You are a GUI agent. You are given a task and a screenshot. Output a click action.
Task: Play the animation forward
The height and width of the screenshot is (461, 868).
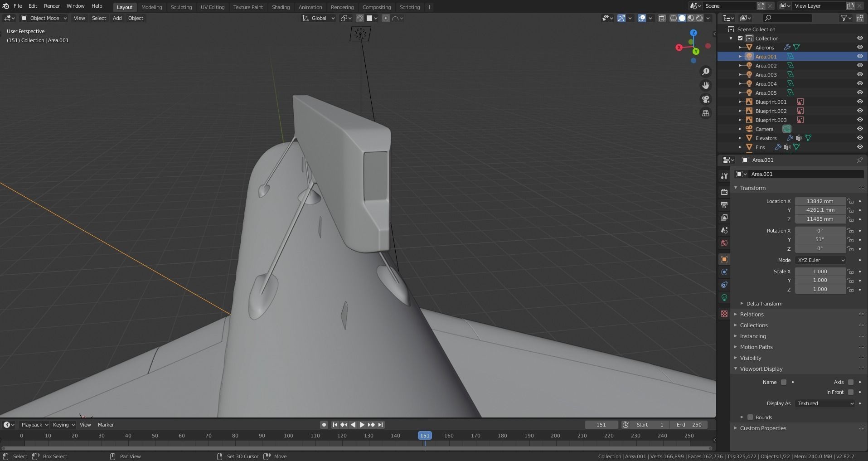pos(362,425)
